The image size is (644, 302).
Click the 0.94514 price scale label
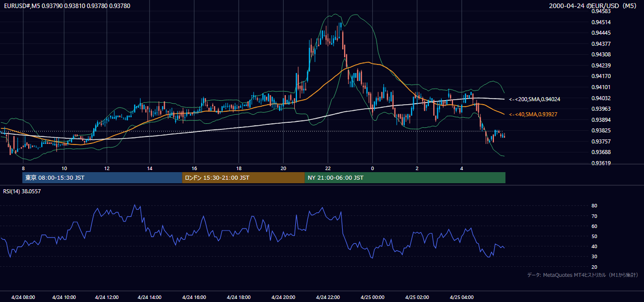coord(601,22)
